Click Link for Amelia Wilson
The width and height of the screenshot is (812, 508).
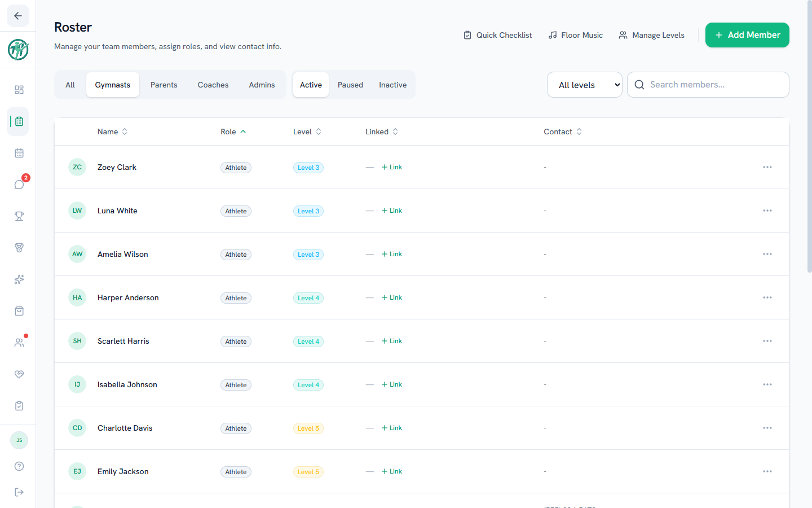(392, 254)
